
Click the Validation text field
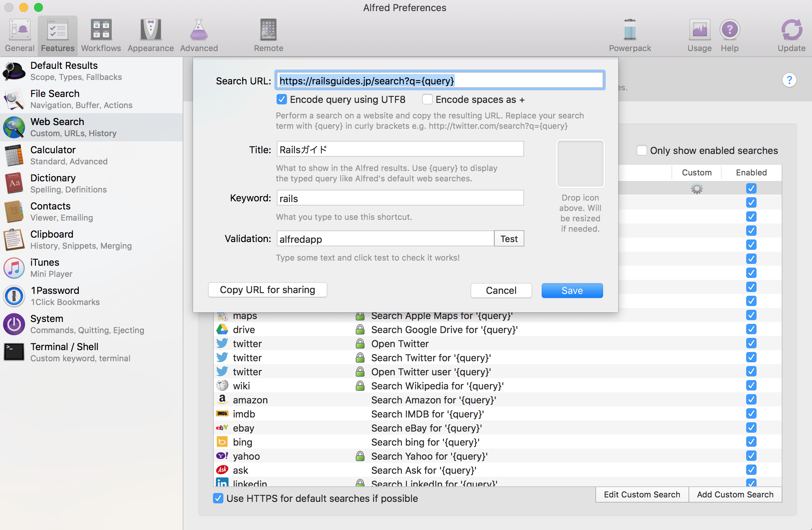[x=385, y=239]
